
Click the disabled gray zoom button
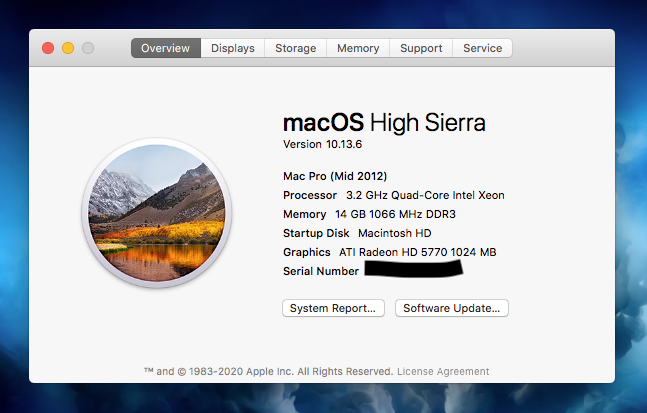tap(88, 48)
